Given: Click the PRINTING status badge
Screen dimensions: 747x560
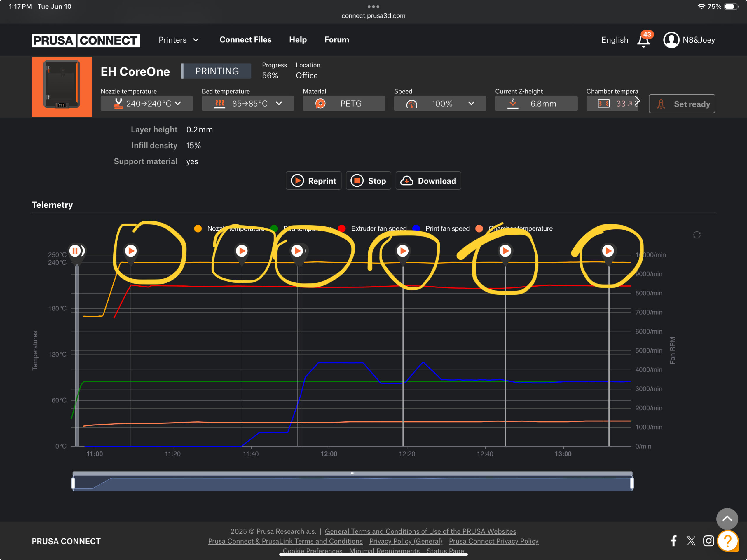Looking at the screenshot, I should (217, 71).
